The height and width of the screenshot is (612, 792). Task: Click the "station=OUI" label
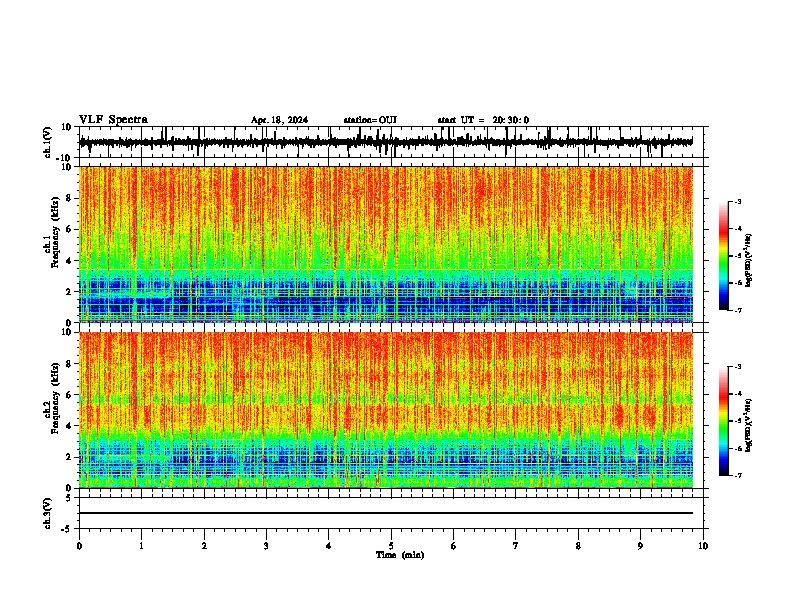click(370, 120)
